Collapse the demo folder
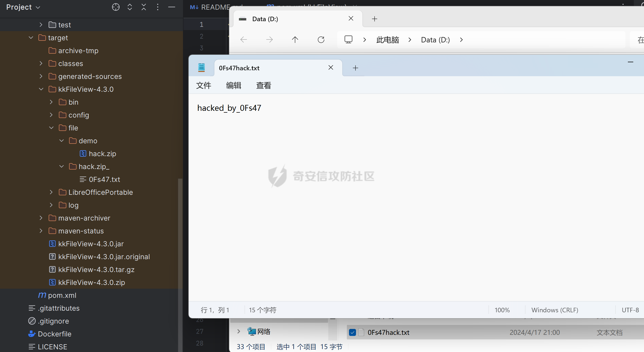Image resolution: width=644 pixels, height=352 pixels. [61, 141]
